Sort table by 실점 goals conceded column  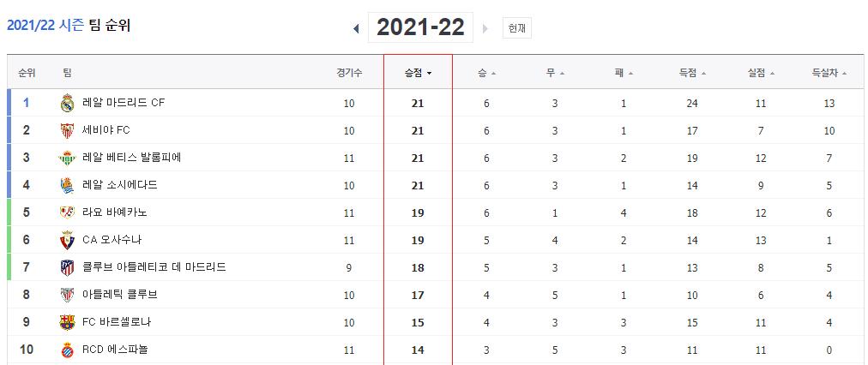pos(761,73)
